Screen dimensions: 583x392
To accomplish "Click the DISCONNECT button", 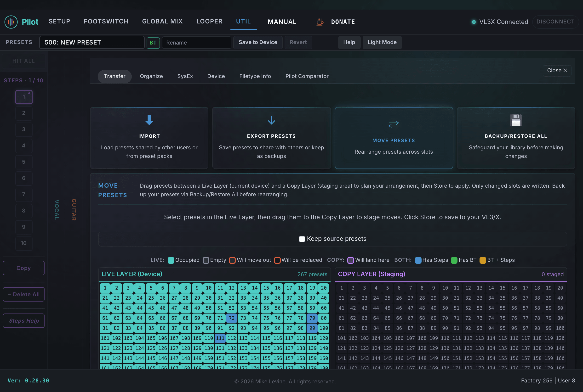I will click(555, 22).
